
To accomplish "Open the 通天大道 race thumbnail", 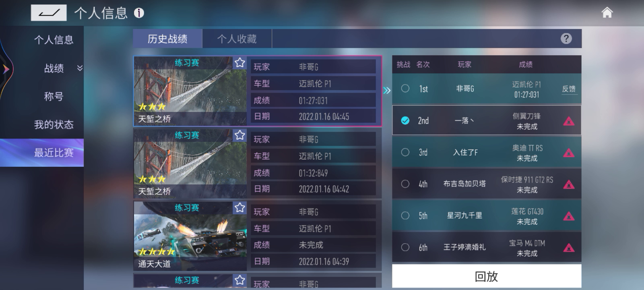I will click(x=190, y=236).
